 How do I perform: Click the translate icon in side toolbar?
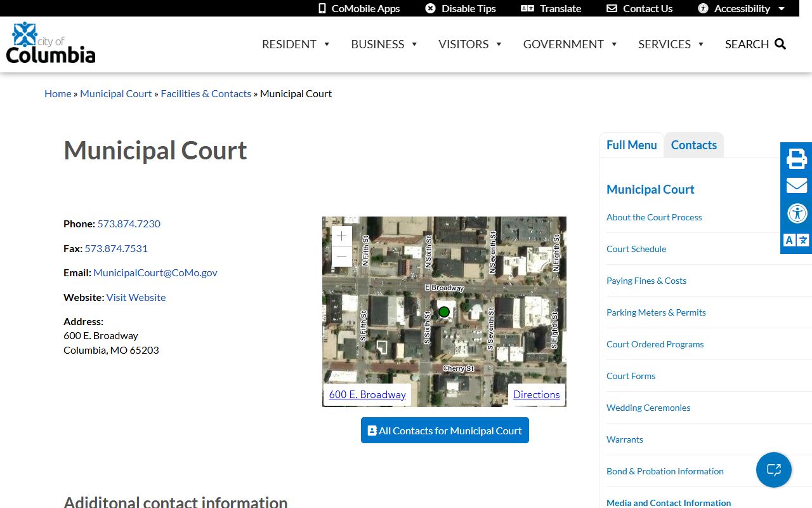pos(797,240)
